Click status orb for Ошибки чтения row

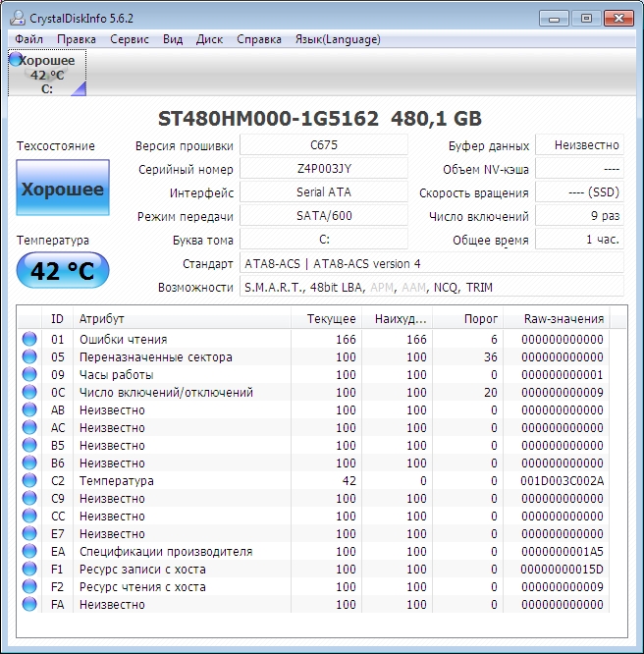[x=29, y=340]
